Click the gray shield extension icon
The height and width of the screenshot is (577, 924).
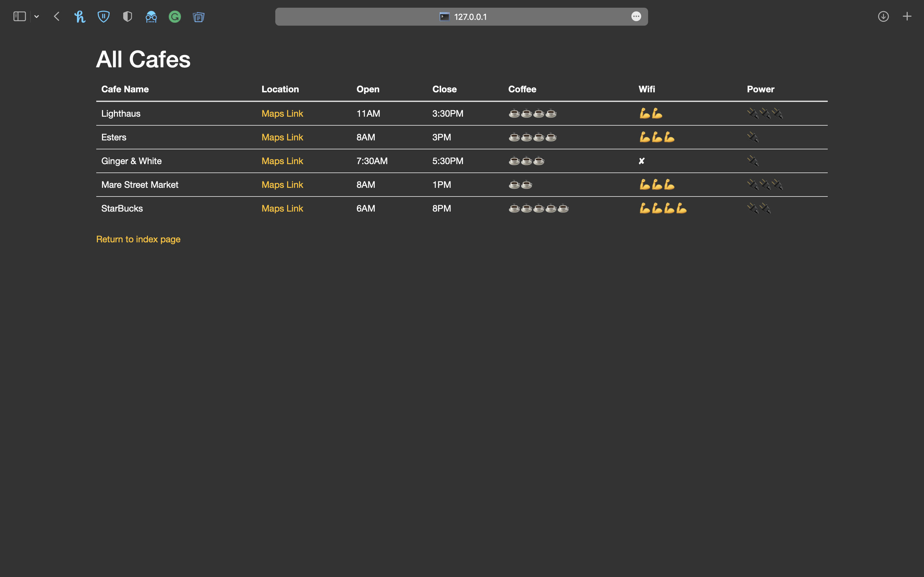[x=127, y=16]
